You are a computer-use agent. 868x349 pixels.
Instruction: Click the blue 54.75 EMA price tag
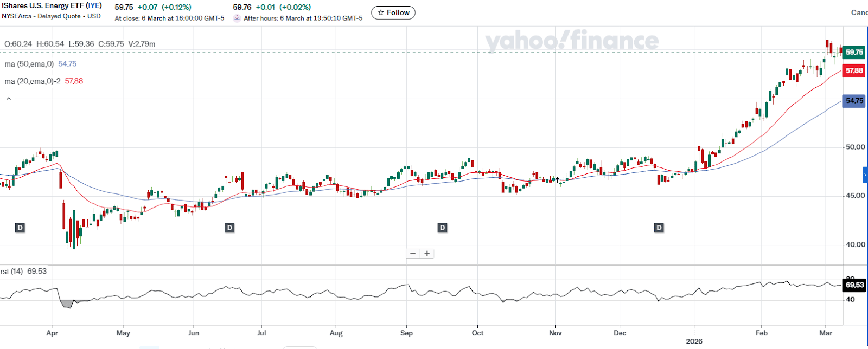click(854, 101)
